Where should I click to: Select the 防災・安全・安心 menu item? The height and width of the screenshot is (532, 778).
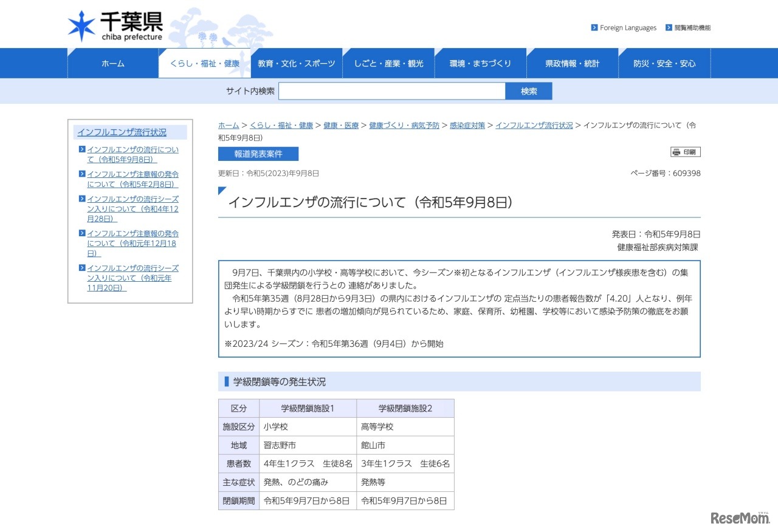point(664,63)
